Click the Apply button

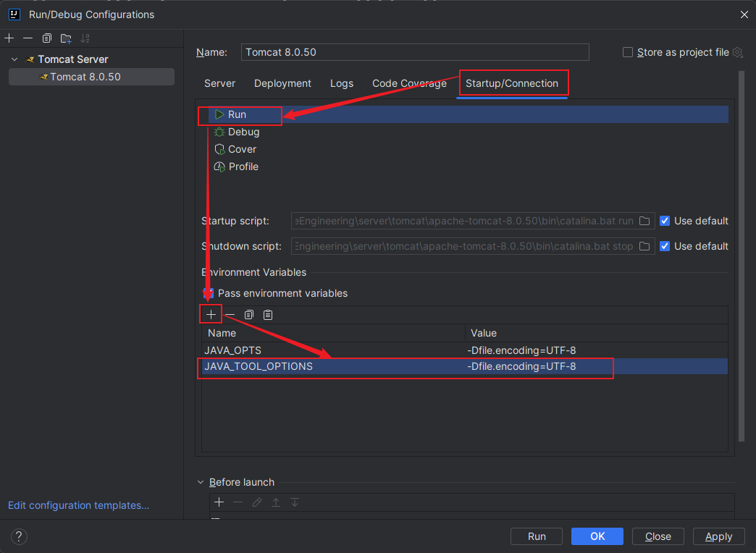point(718,536)
